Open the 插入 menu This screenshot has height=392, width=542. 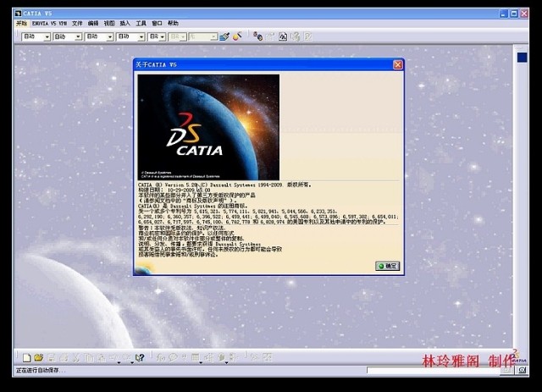point(124,23)
